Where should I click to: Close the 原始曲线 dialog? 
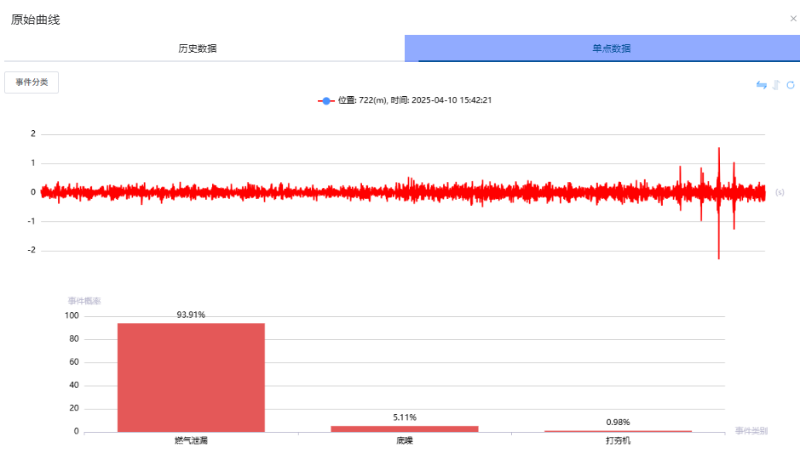(x=793, y=19)
